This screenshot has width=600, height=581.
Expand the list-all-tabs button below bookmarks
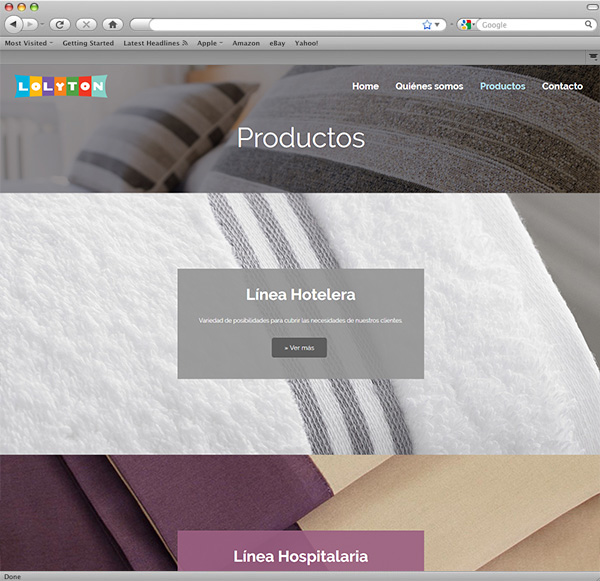click(x=592, y=58)
